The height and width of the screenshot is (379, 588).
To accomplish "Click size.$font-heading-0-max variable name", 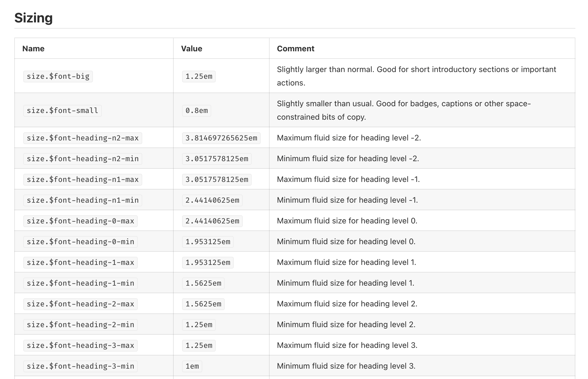I will 80,221.
